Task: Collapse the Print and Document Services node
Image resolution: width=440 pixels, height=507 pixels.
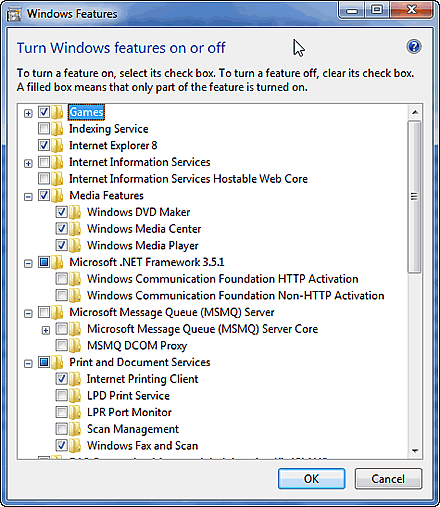Action: 28,364
